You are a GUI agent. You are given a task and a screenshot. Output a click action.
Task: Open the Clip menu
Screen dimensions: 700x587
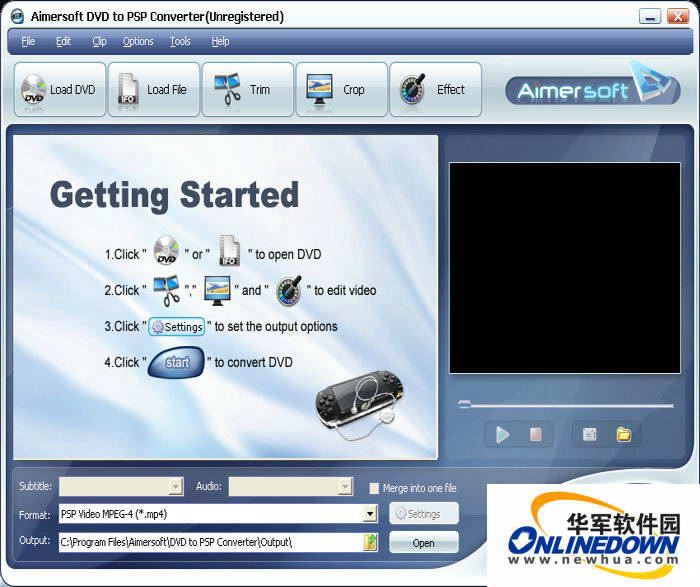99,42
